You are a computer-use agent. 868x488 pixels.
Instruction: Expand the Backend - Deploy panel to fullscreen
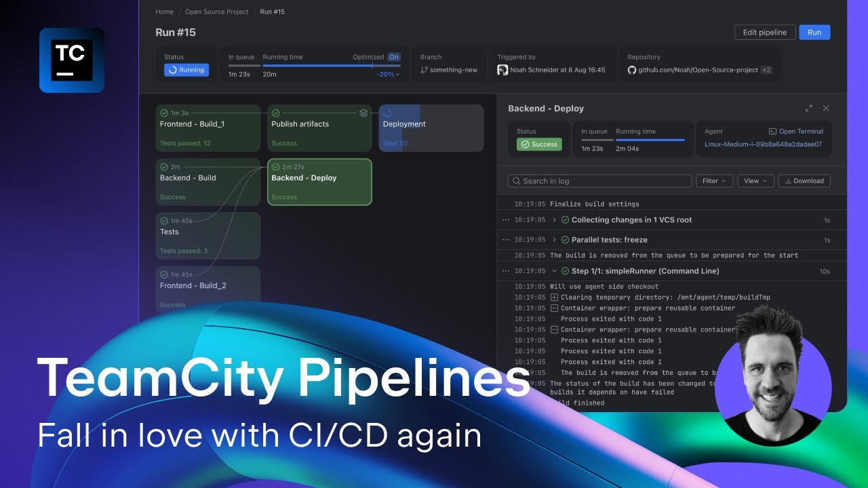[808, 108]
